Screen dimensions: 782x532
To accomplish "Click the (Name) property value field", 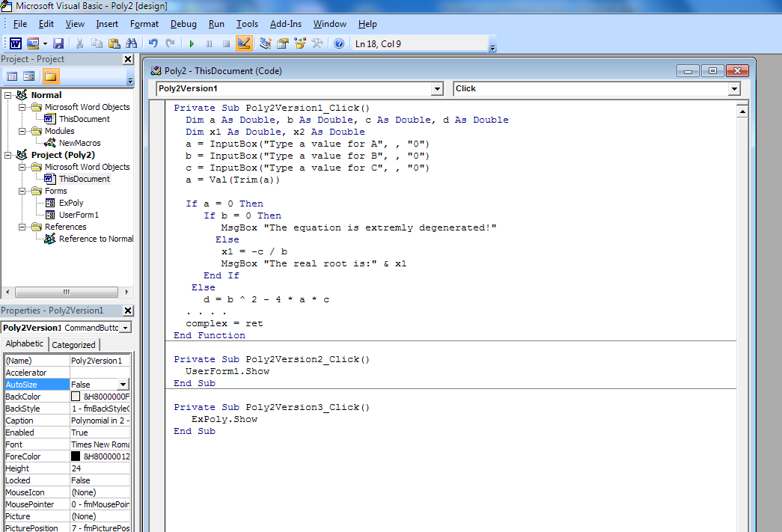I will (x=100, y=361).
